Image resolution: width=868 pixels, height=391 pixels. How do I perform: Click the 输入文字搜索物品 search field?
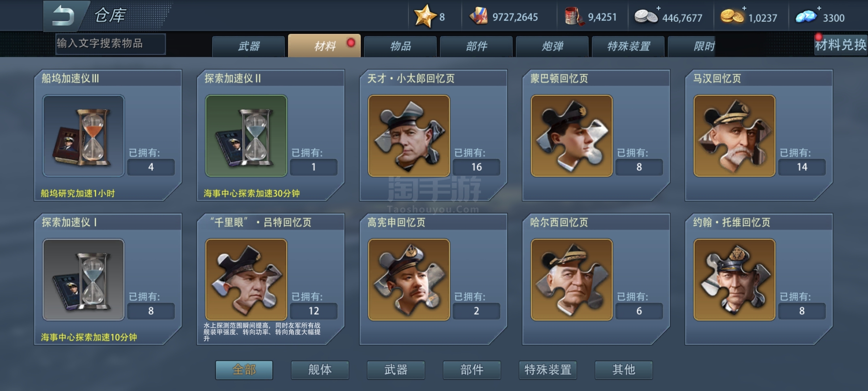(111, 44)
